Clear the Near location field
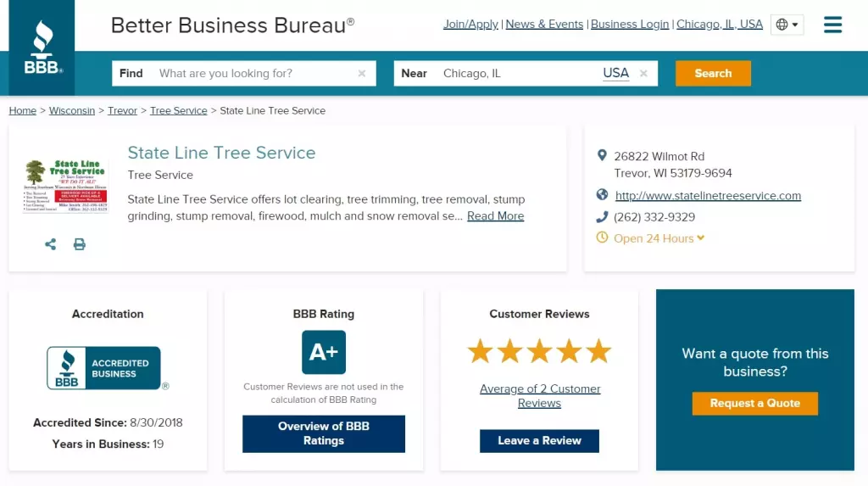This screenshot has width=868, height=486. coord(643,73)
